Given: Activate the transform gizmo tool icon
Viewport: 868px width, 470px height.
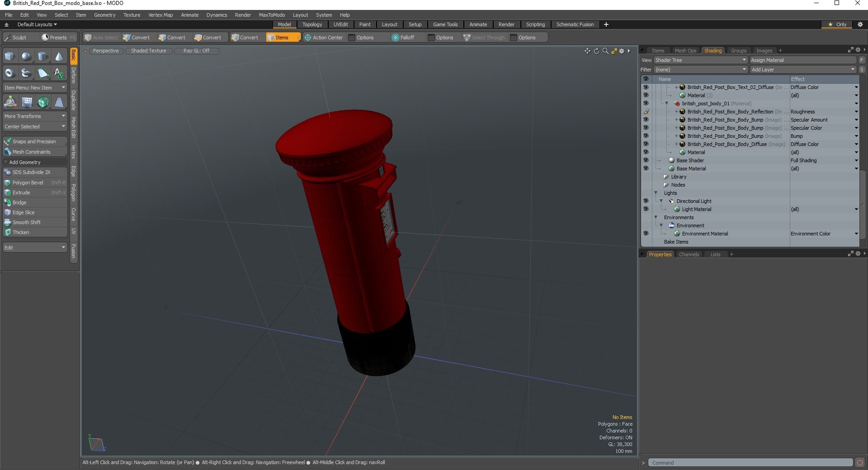Looking at the screenshot, I should pos(10,102).
